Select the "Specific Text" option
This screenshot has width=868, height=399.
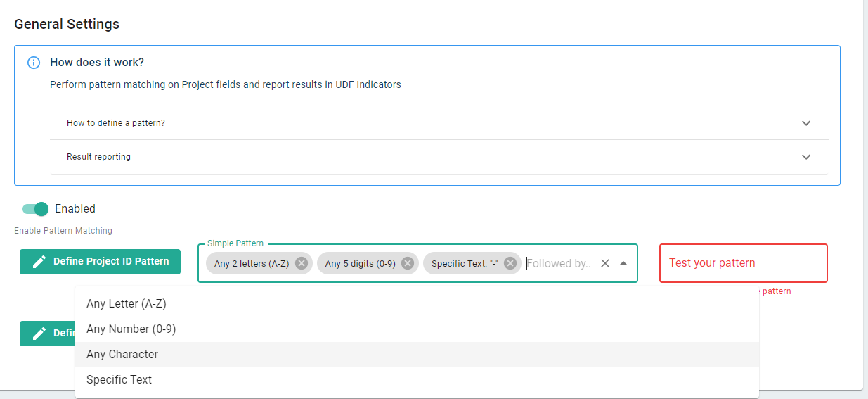(x=119, y=380)
